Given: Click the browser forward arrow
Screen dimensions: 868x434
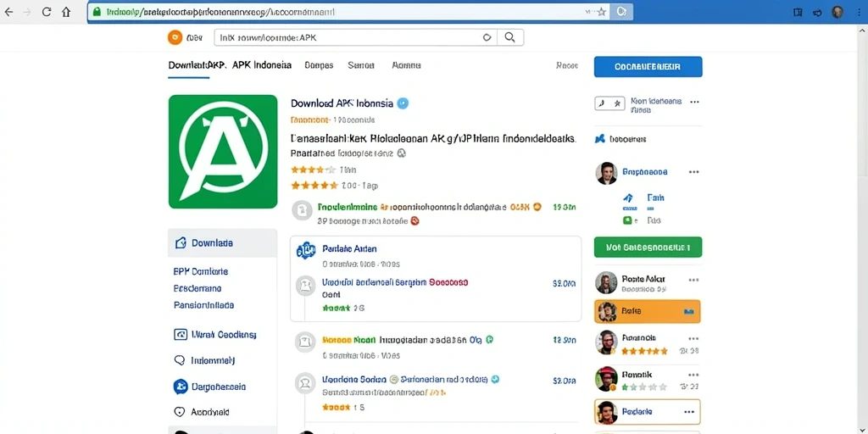Looking at the screenshot, I should click(x=26, y=12).
